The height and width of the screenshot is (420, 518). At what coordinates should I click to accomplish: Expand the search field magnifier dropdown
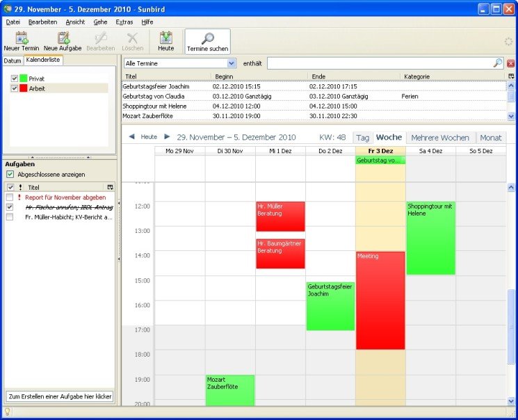498,63
